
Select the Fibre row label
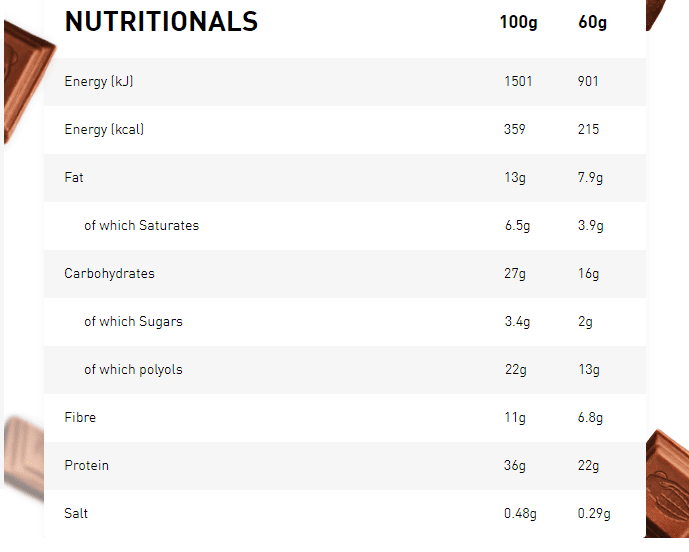(80, 417)
